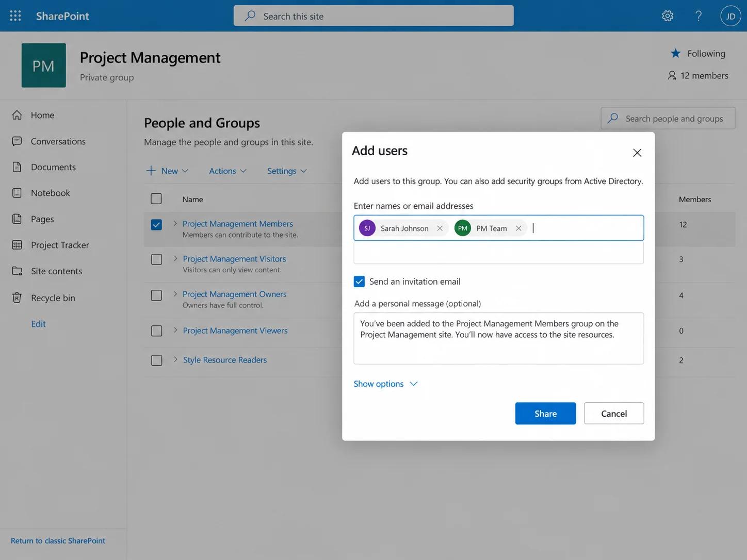Click the PM Team green avatar

tap(463, 228)
